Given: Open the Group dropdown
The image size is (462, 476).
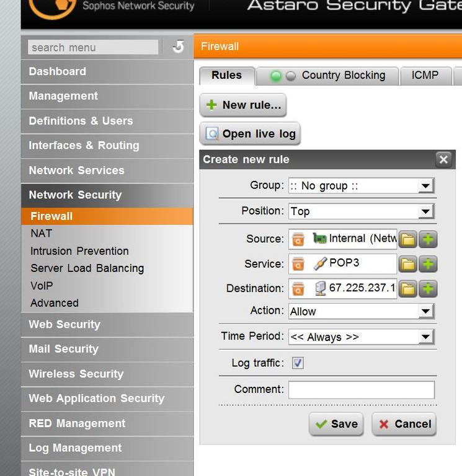Looking at the screenshot, I should (362, 186).
